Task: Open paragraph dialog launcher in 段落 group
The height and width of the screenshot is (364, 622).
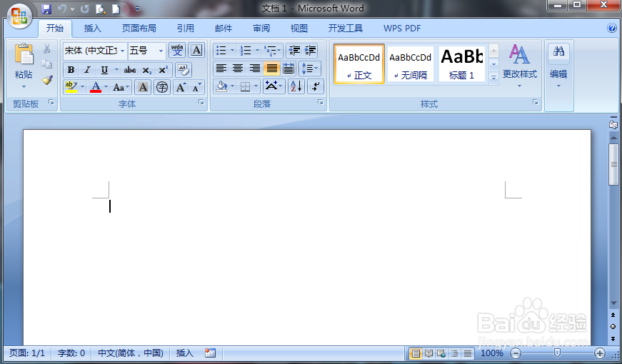Action: point(320,102)
